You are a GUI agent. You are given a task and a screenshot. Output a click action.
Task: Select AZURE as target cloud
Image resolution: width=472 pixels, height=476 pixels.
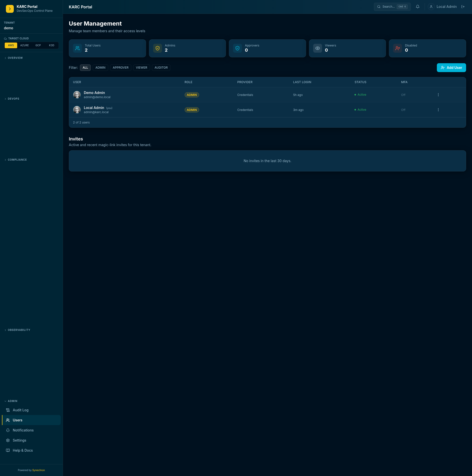(x=25, y=45)
